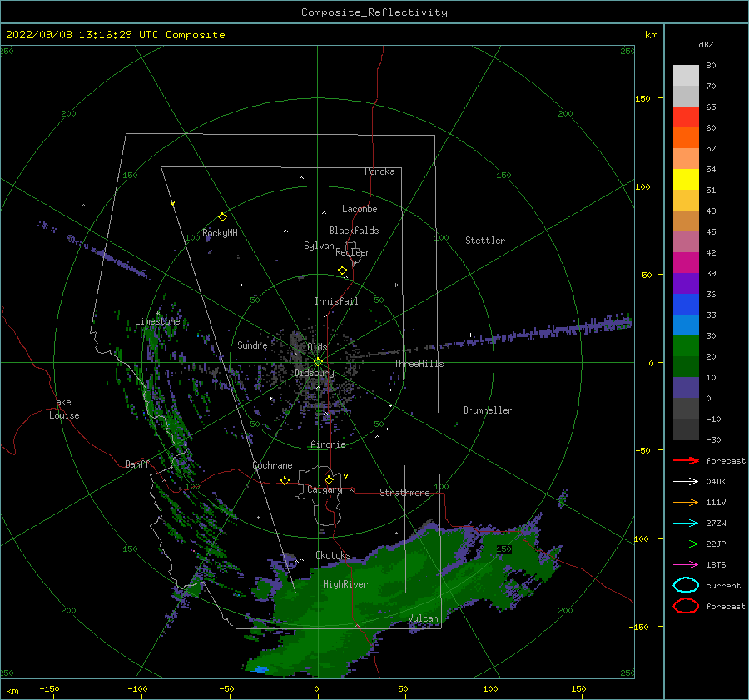Click the yellow diamond marker inside Calgary
This screenshot has height=700, width=749.
[x=329, y=479]
